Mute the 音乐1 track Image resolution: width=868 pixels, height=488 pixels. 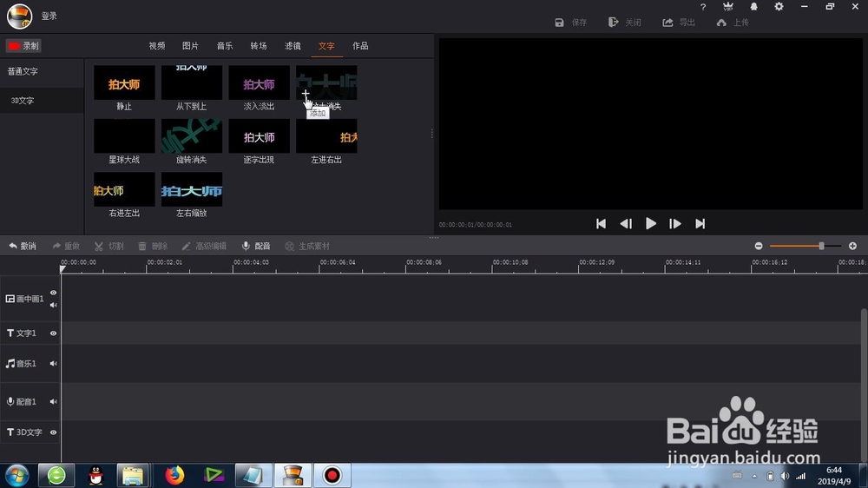[53, 364]
